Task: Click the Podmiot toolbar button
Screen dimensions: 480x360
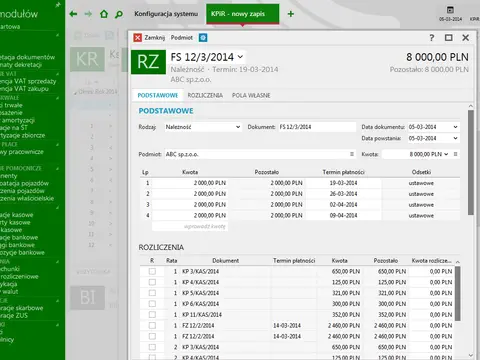Action: point(182,38)
